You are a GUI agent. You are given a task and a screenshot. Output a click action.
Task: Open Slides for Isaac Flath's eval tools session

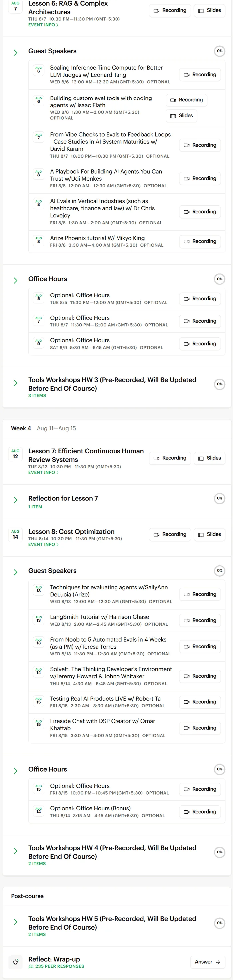click(x=181, y=116)
